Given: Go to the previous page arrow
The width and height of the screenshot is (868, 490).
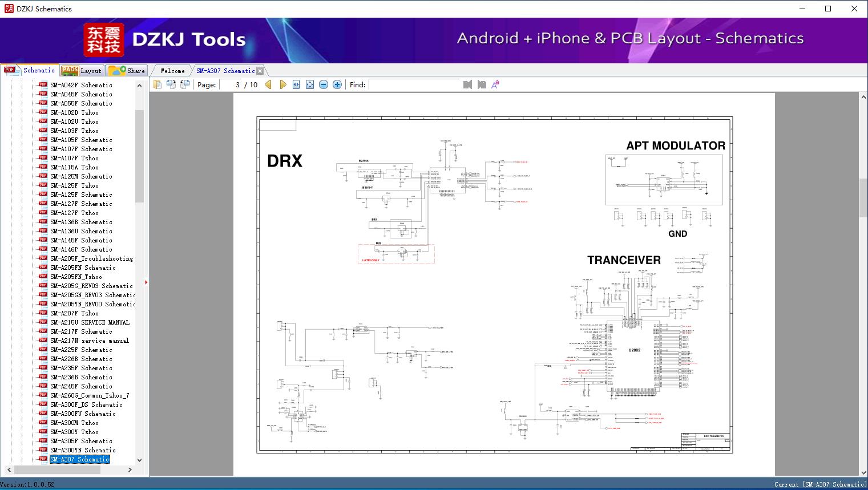Looking at the screenshot, I should (268, 84).
